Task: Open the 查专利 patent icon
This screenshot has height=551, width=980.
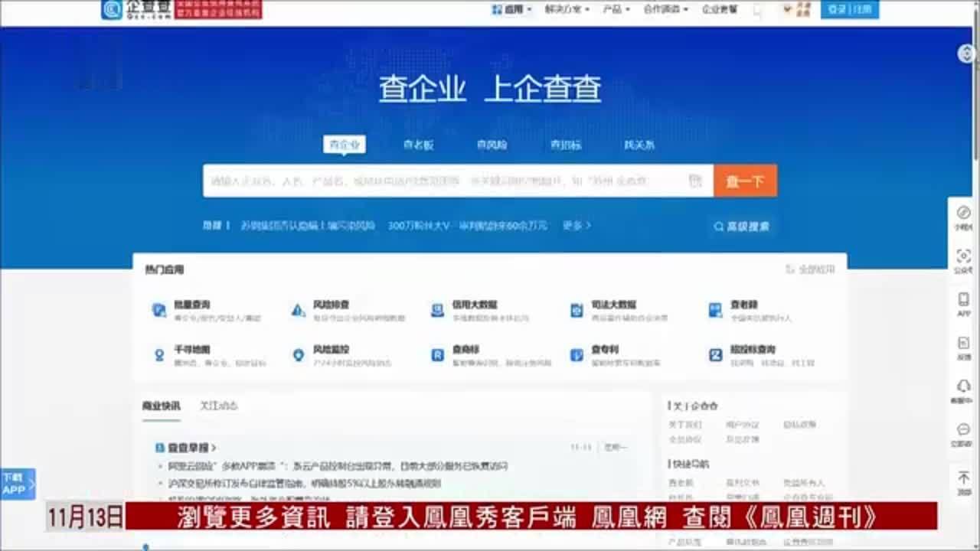Action: click(x=577, y=355)
